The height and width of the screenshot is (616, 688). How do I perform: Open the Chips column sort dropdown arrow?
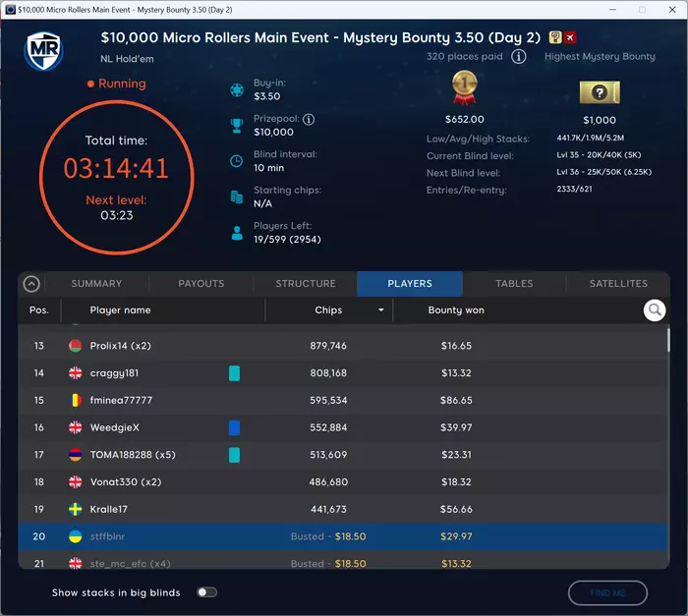click(x=381, y=310)
